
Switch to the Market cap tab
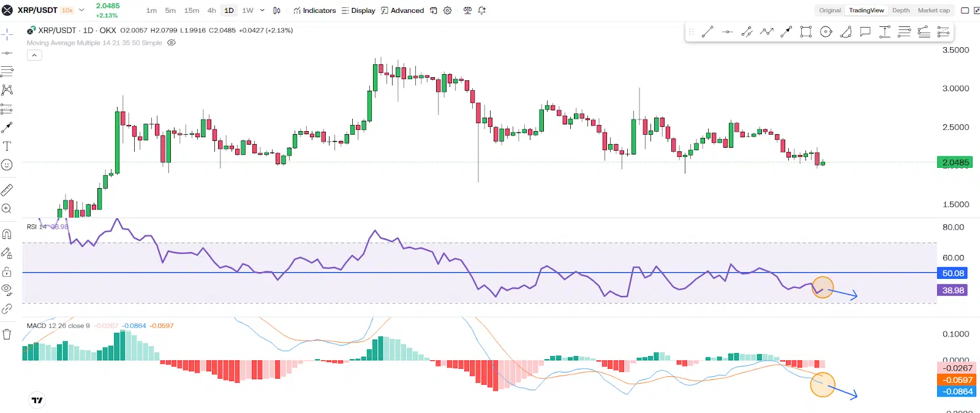(x=933, y=10)
